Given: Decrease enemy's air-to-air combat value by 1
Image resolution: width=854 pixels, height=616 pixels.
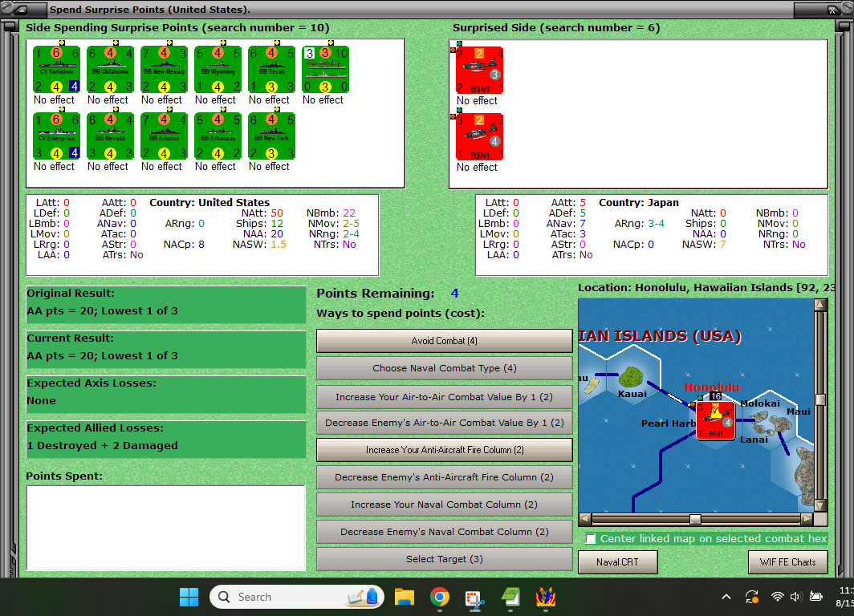Looking at the screenshot, I should pos(445,423).
